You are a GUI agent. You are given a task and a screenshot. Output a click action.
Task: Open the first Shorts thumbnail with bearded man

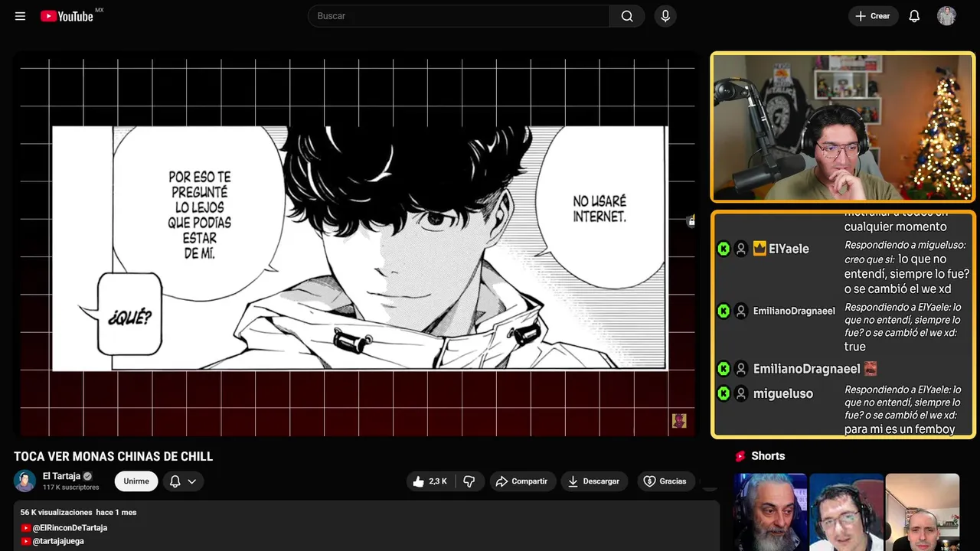[770, 512]
